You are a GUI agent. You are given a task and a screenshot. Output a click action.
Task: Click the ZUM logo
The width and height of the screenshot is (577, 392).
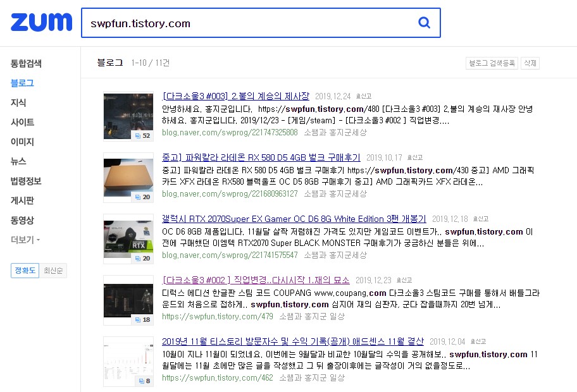[41, 22]
